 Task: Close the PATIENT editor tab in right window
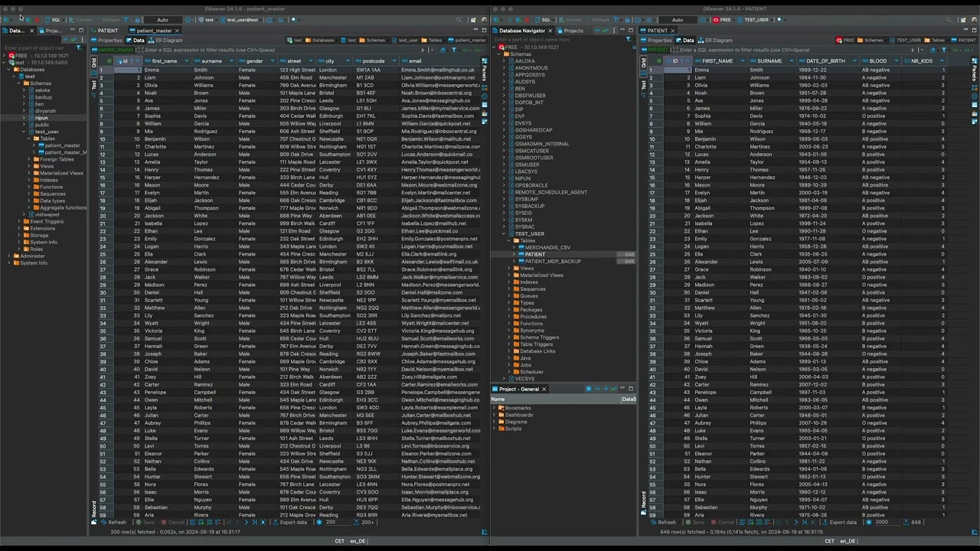[672, 31]
